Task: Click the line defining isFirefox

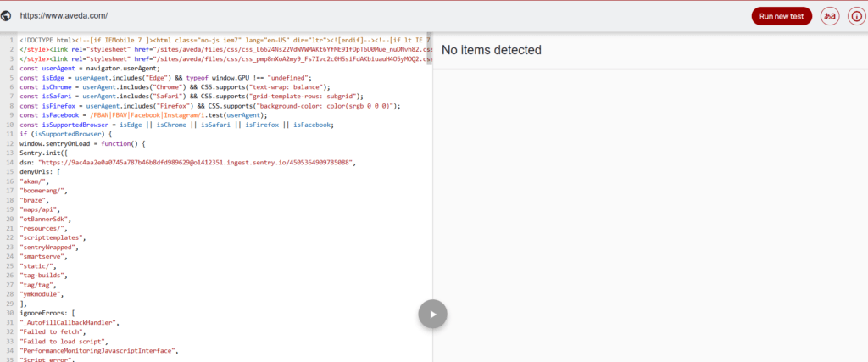Action: (210, 106)
